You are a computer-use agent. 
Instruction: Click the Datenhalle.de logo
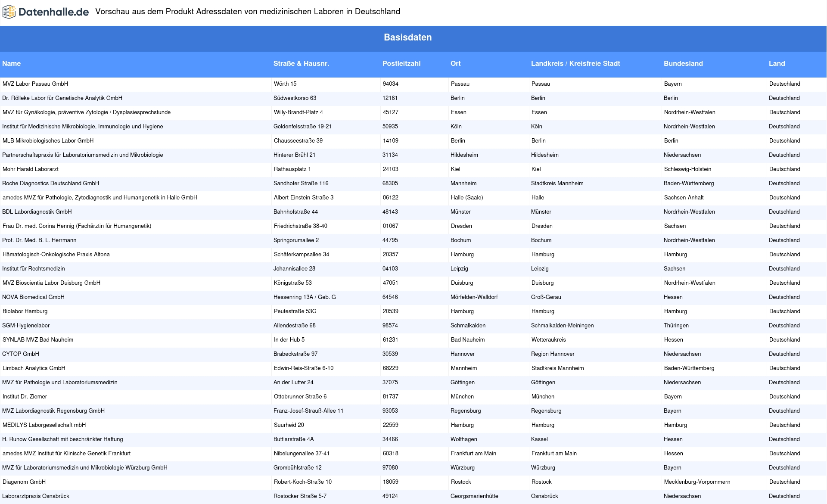(x=46, y=12)
